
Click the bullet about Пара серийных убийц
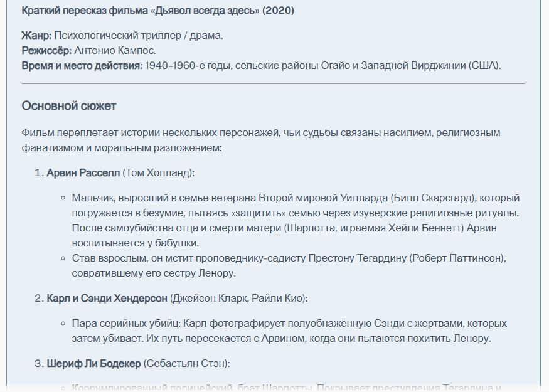[x=289, y=331]
